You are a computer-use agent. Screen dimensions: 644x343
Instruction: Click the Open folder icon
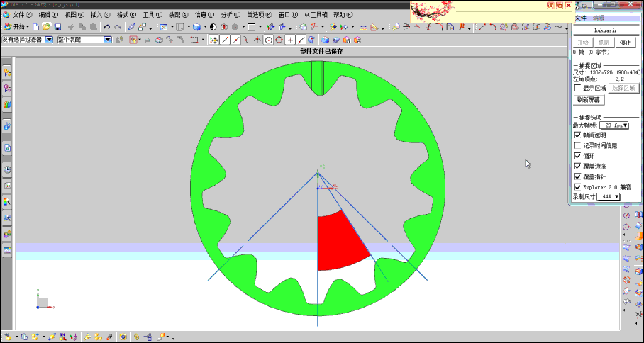click(46, 27)
